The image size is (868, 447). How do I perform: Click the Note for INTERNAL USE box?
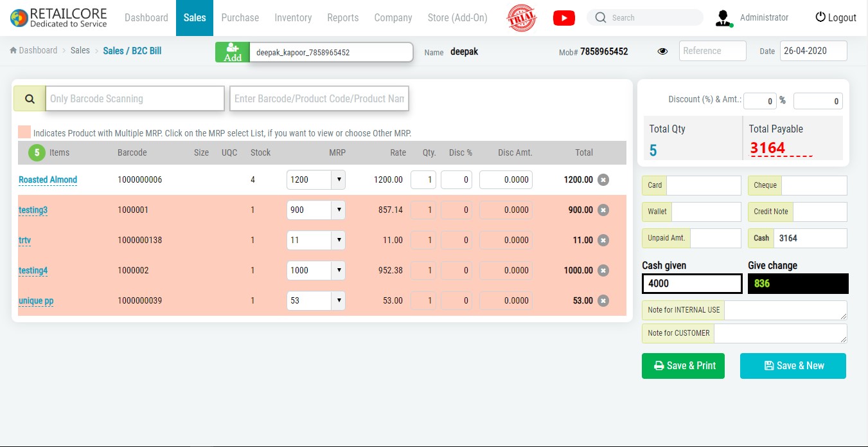point(785,310)
